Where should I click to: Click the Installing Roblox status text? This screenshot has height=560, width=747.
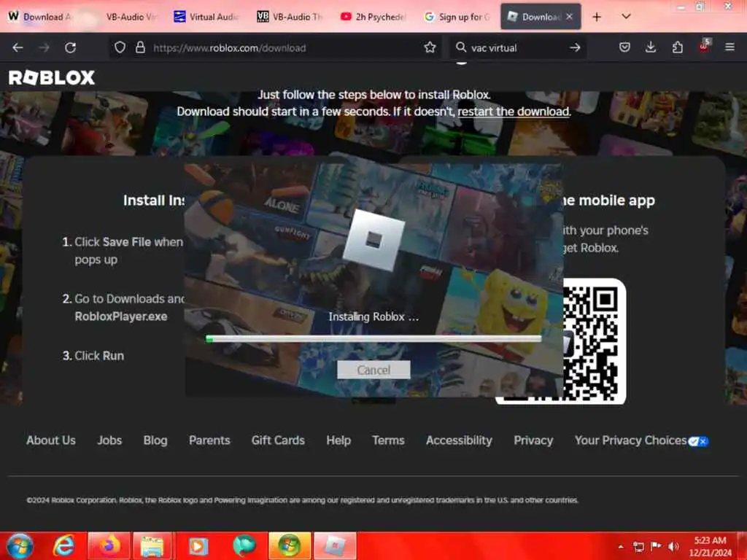point(373,316)
